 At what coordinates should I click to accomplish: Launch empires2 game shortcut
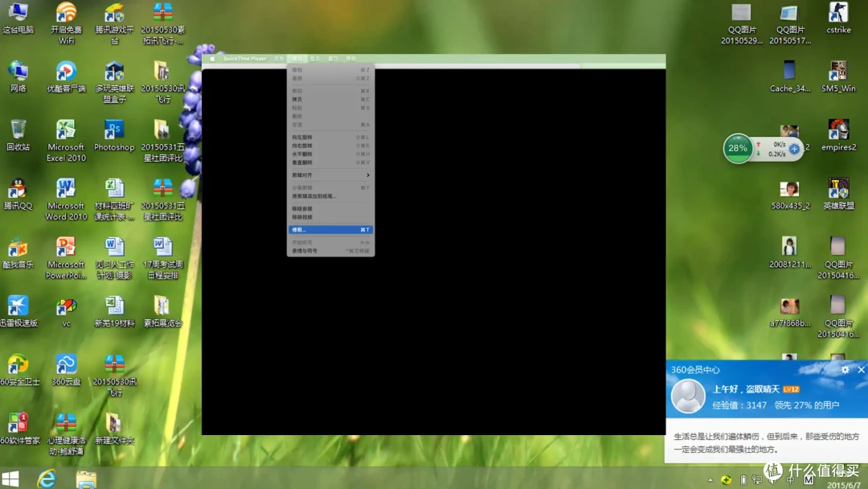coord(838,136)
